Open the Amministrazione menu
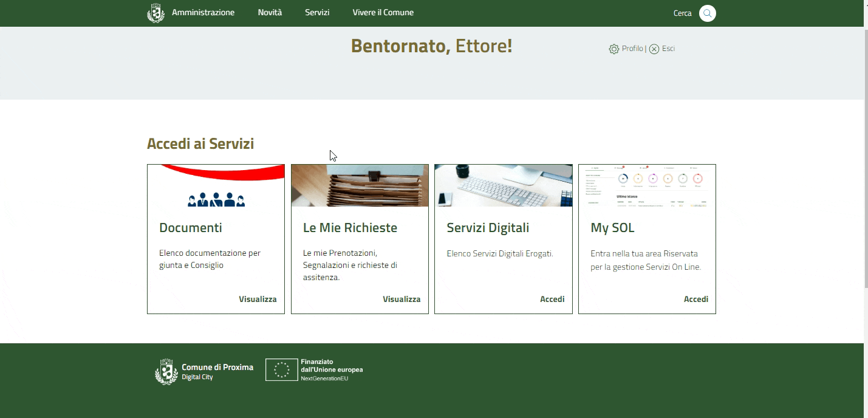Screen dimensions: 868x418 click(x=203, y=13)
